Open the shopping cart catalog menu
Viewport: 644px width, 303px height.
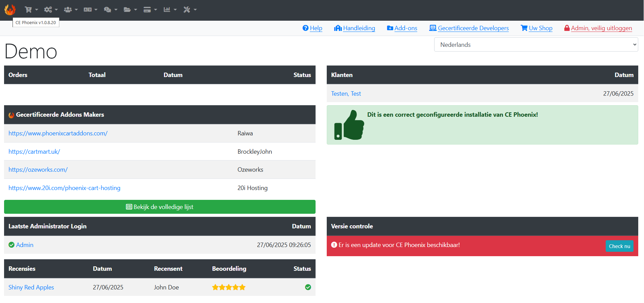pyautogui.click(x=31, y=10)
